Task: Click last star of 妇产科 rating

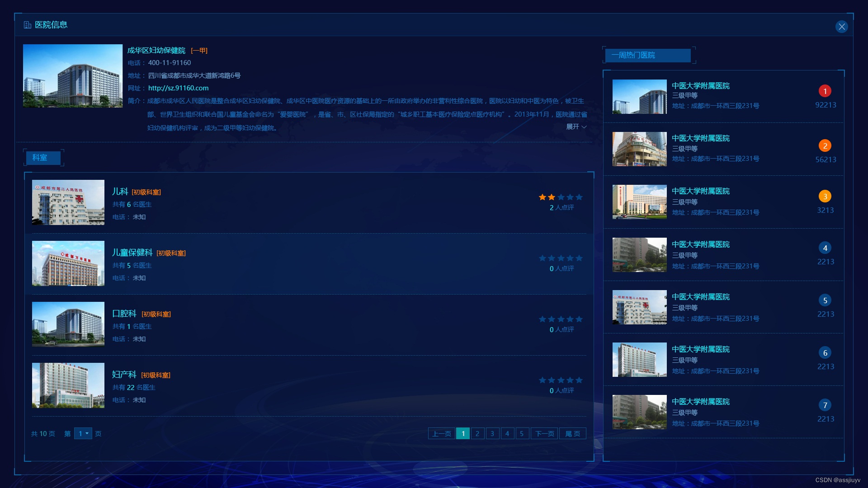Action: pyautogui.click(x=579, y=380)
